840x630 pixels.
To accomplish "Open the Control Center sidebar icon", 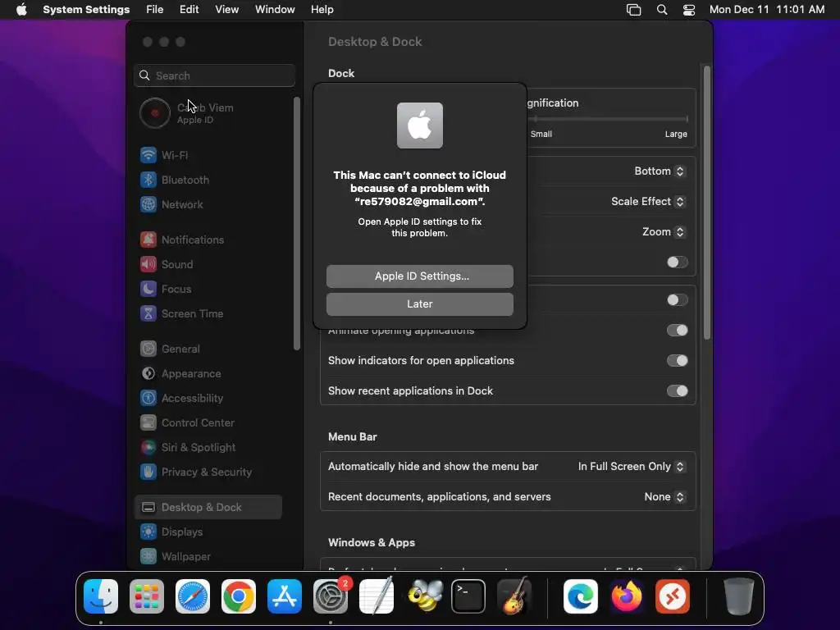I will (148, 423).
